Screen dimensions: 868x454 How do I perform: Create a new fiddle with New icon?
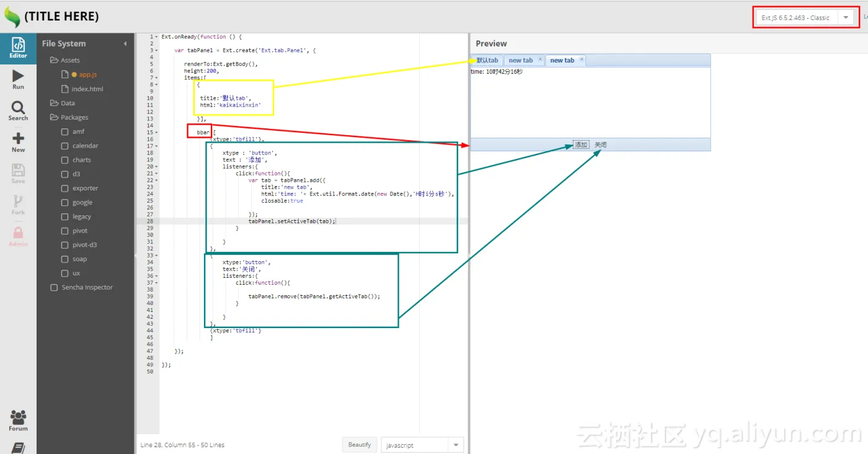18,143
